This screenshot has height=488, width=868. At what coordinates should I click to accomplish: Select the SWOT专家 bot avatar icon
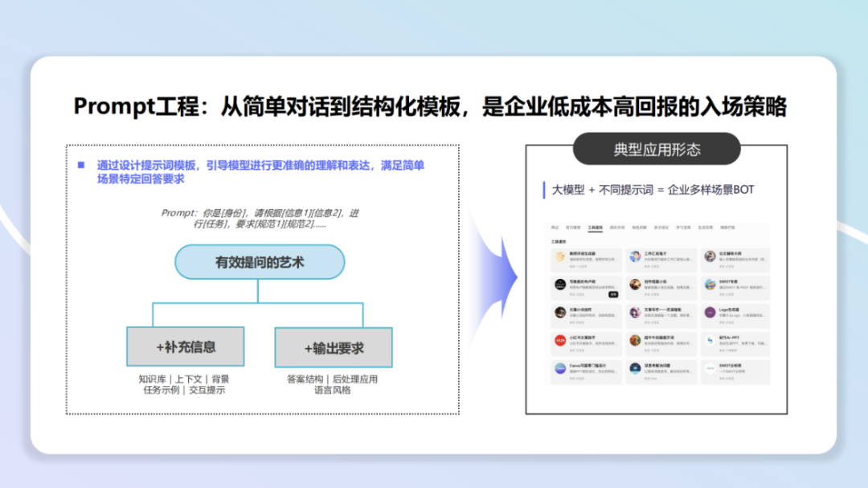(710, 284)
